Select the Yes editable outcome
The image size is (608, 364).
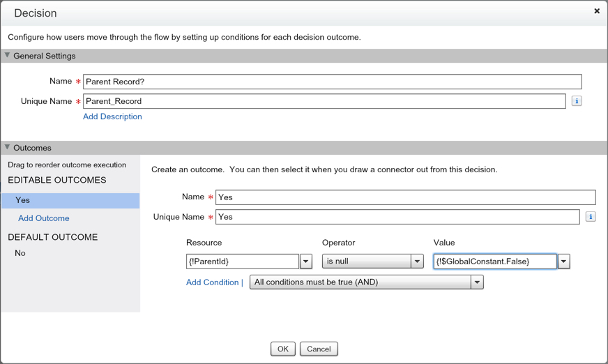(x=70, y=200)
